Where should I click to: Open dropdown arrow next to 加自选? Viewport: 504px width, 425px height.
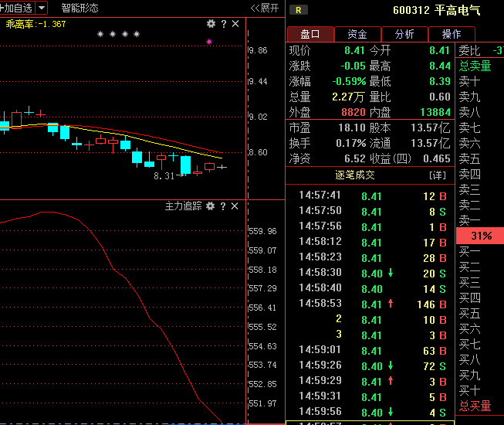click(x=41, y=8)
